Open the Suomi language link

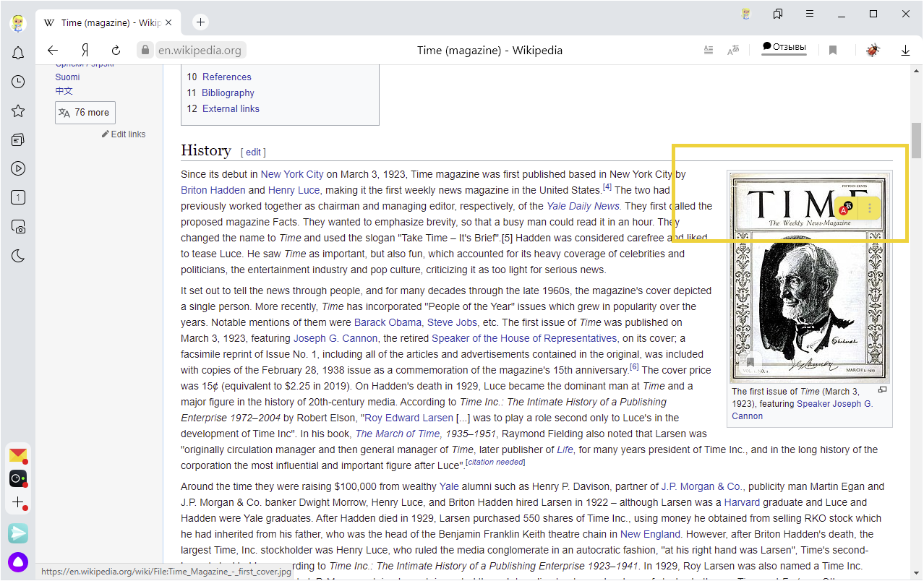pyautogui.click(x=68, y=77)
